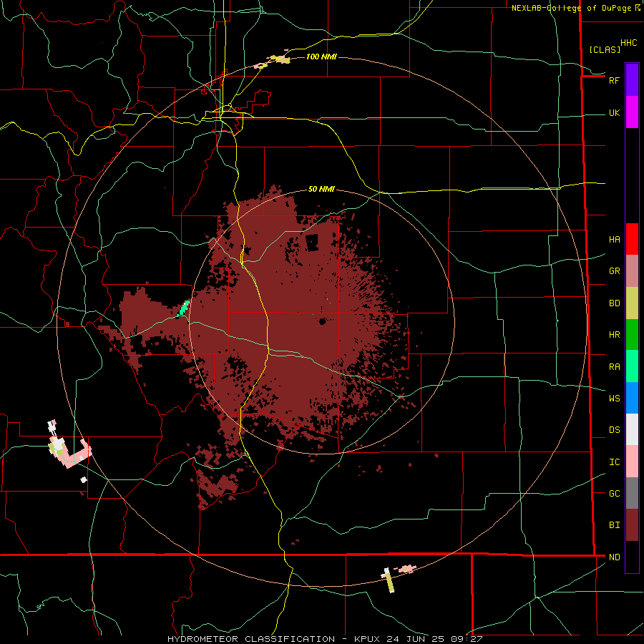Click the IC legend label
This screenshot has width=644, height=644.
click(x=614, y=462)
